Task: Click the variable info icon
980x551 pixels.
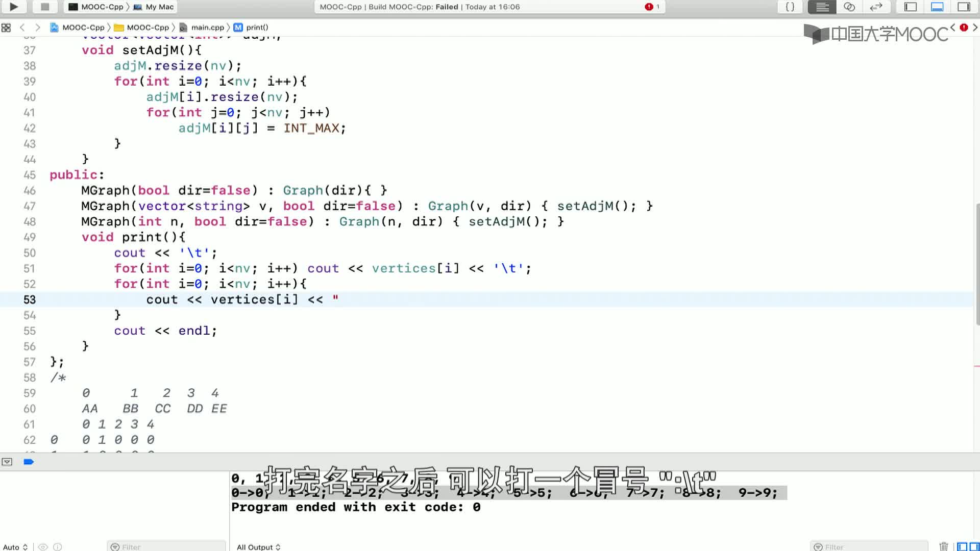Action: tap(58, 547)
